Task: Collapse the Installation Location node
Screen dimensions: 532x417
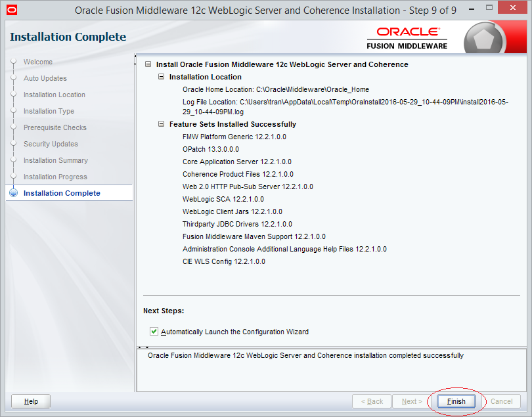Action: click(x=161, y=77)
